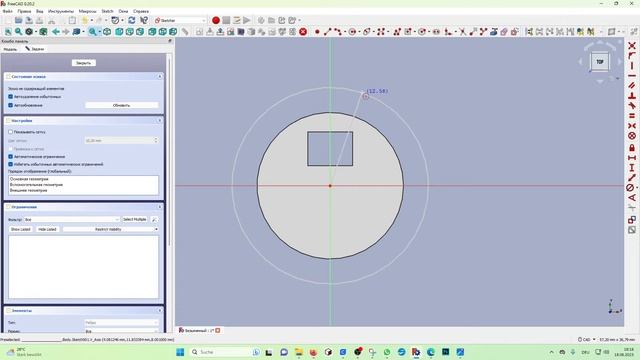
Task: Select Вспомогательная геометрия in rendering order
Action: [36, 184]
